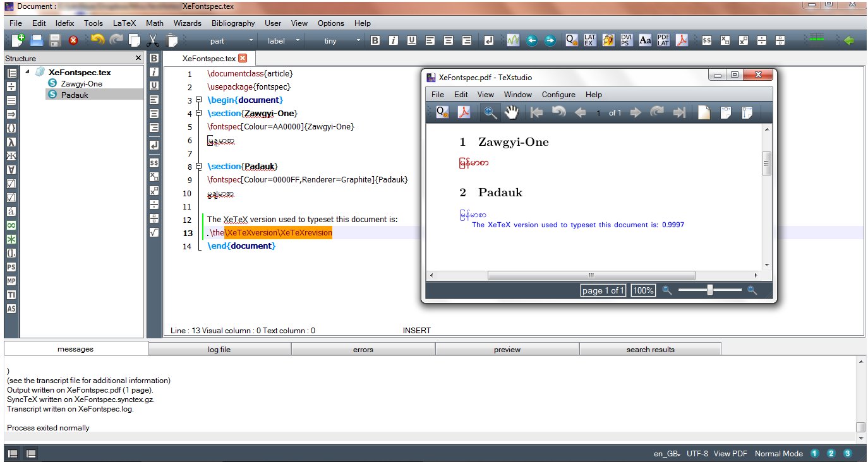Go to the previous position with the blue left arrow
The height and width of the screenshot is (462, 868).
tap(532, 40)
